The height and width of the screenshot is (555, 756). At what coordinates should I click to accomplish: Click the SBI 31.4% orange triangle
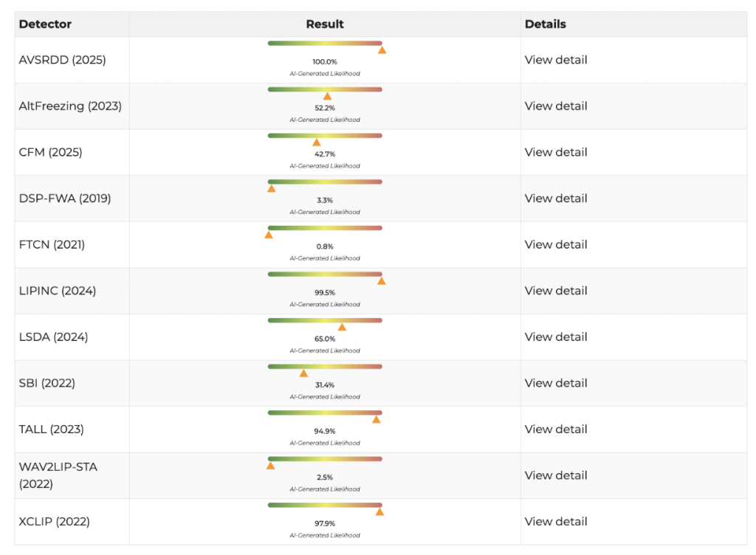303,373
